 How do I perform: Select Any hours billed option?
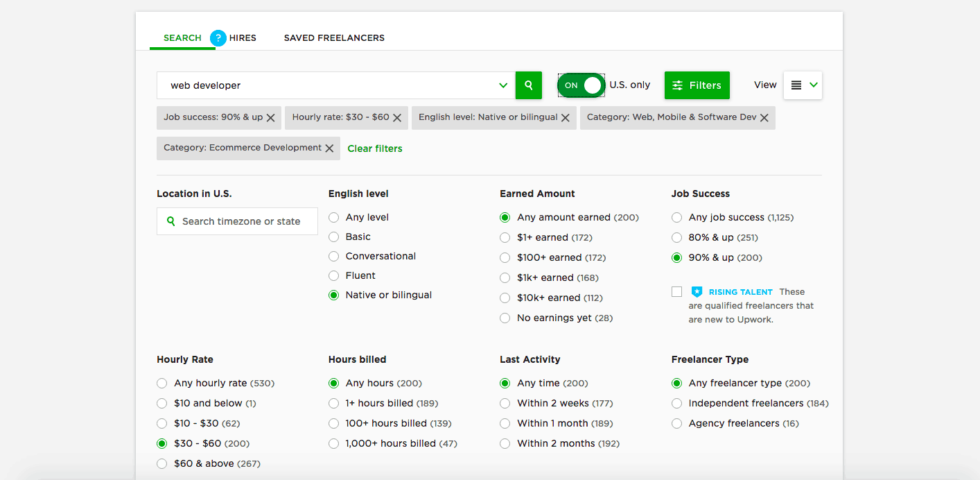[334, 383]
